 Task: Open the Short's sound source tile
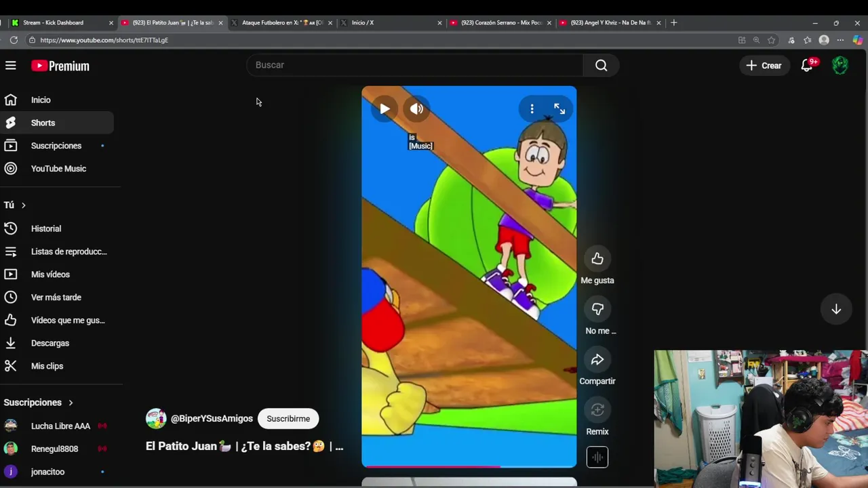597,457
